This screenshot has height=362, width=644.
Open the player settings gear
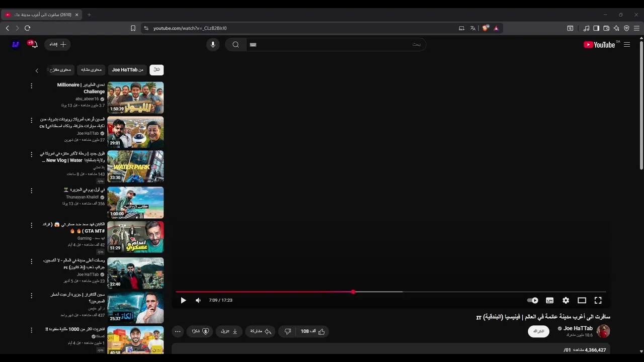coord(566,300)
